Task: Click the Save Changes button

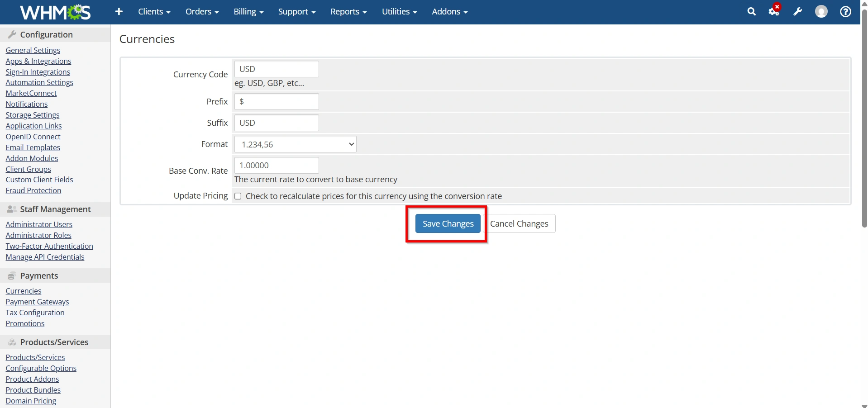Action: click(448, 223)
